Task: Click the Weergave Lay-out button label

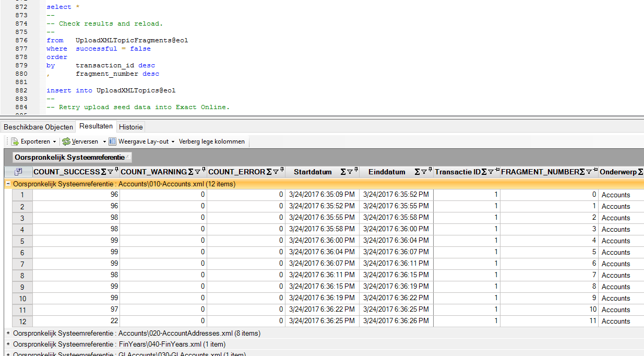Action: coord(144,141)
